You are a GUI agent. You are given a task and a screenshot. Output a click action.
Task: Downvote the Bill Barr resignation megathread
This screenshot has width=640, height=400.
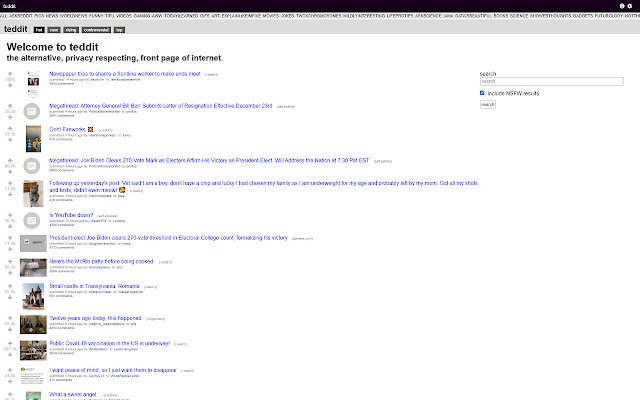(x=10, y=117)
